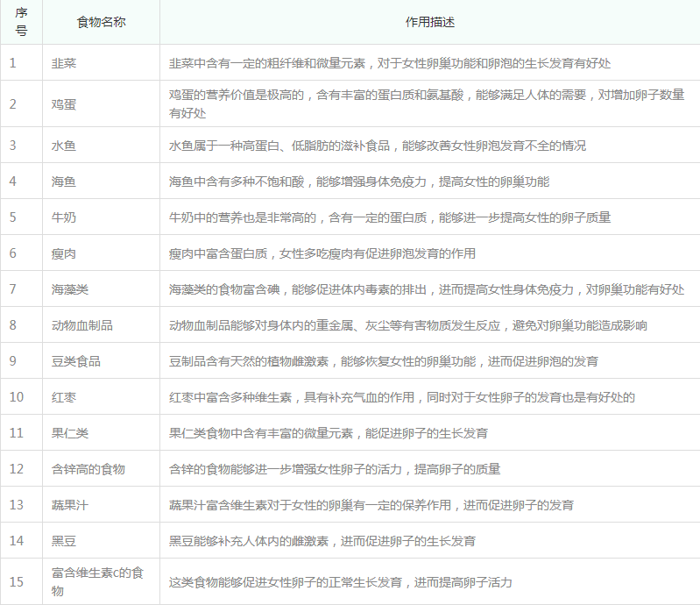Click the description starting 动物血制品能够
Image resolution: width=700 pixels, height=605 pixels.
pyautogui.click(x=408, y=325)
